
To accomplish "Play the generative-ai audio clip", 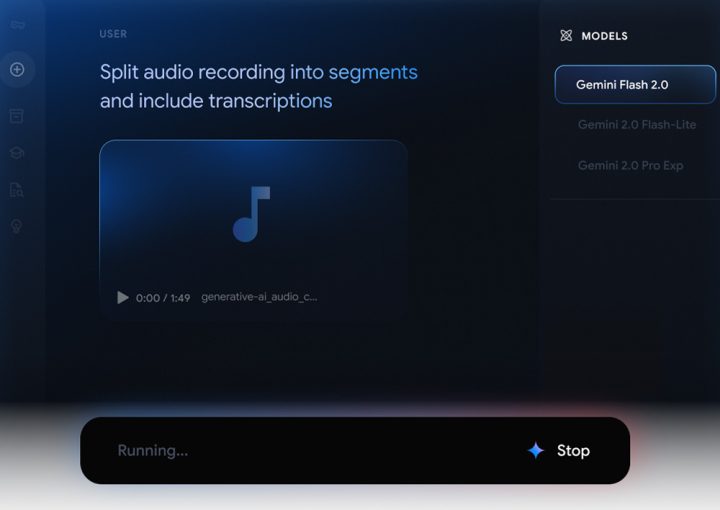I will pos(123,297).
